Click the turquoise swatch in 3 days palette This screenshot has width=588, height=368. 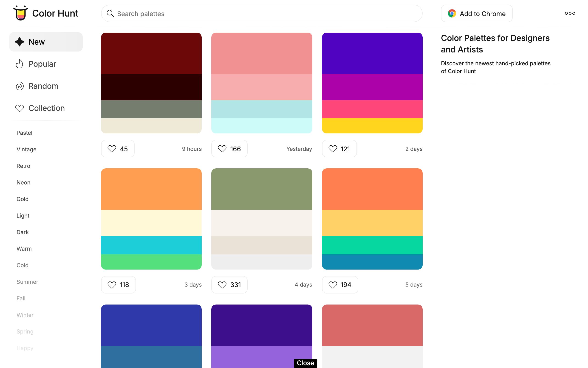(151, 245)
